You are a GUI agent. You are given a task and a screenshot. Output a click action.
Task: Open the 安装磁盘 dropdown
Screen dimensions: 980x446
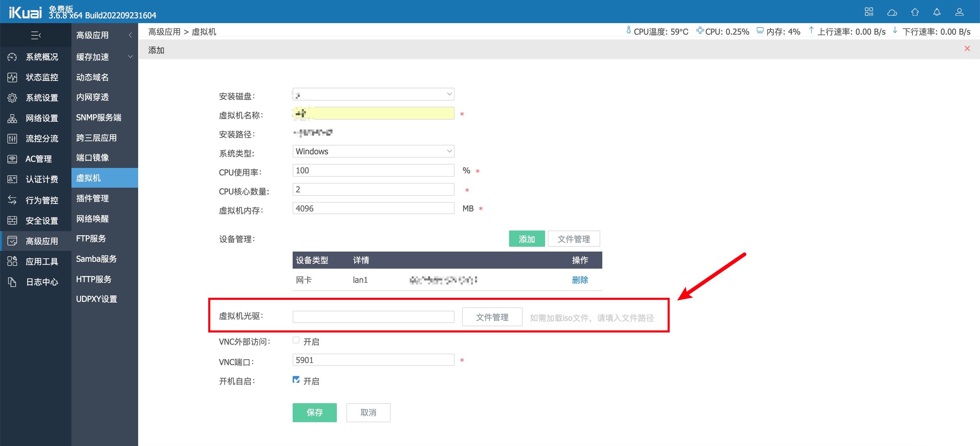coord(373,94)
